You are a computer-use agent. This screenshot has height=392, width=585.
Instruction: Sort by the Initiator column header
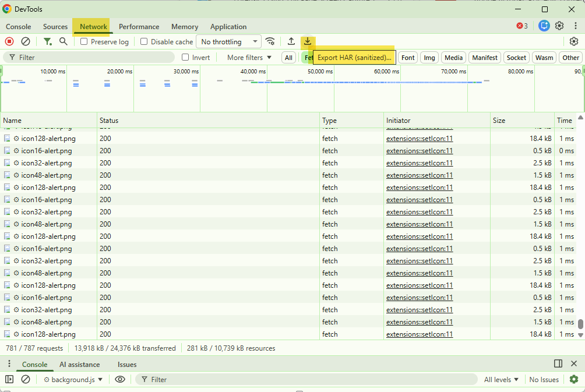(437, 121)
